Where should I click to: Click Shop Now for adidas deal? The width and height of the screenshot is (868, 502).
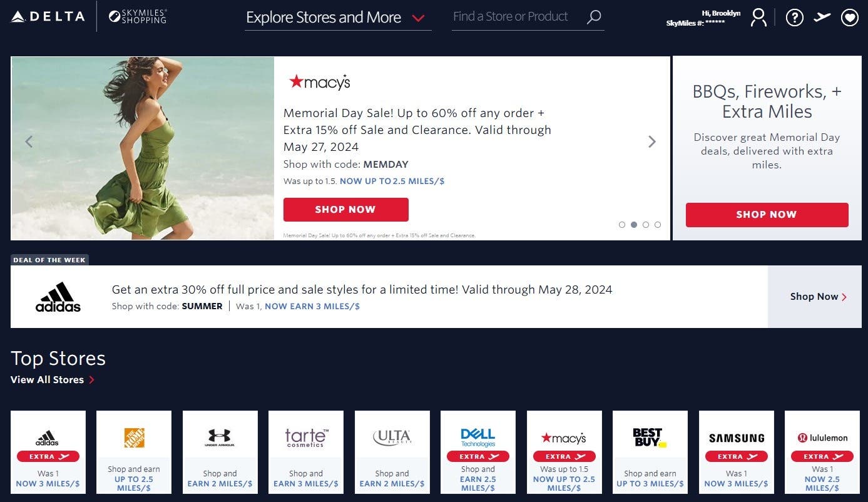(x=814, y=297)
